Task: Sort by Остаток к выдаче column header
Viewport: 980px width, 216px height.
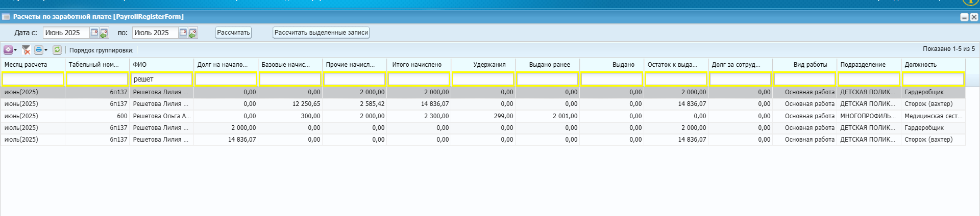Action: (676, 65)
